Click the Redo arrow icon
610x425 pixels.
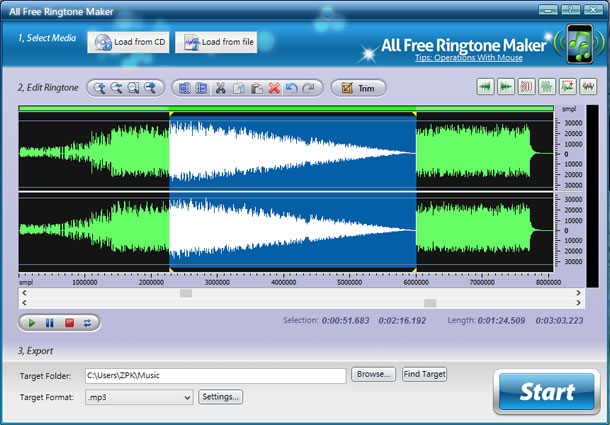click(308, 88)
